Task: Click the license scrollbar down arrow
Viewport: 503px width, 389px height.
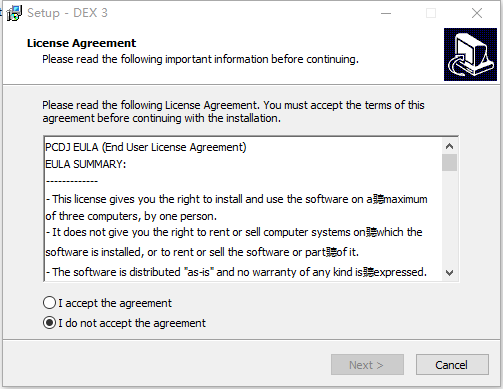Action: tap(449, 273)
